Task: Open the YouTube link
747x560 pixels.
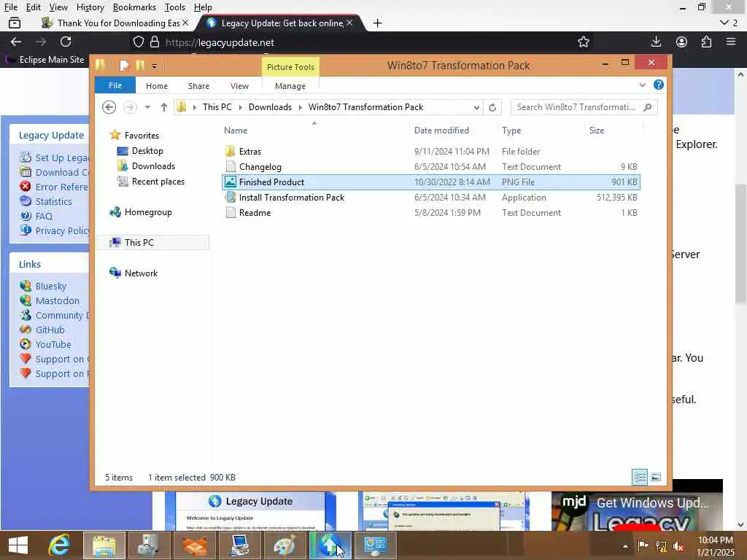Action: (53, 344)
